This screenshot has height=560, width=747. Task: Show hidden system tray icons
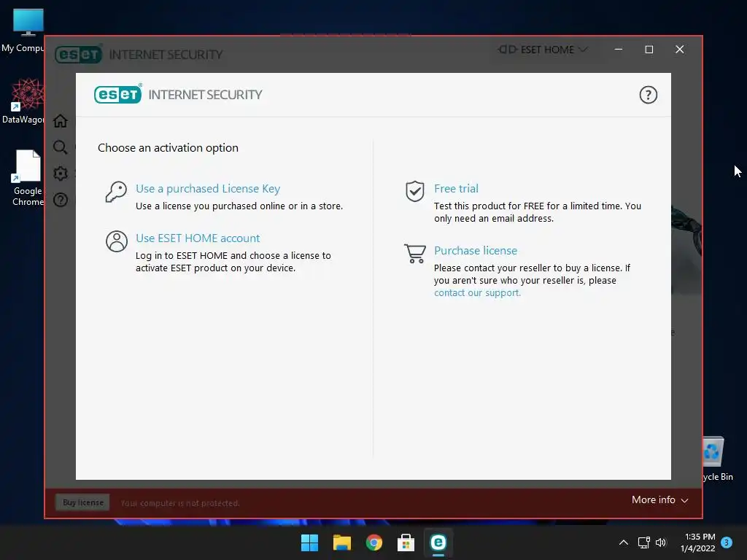tap(623, 542)
